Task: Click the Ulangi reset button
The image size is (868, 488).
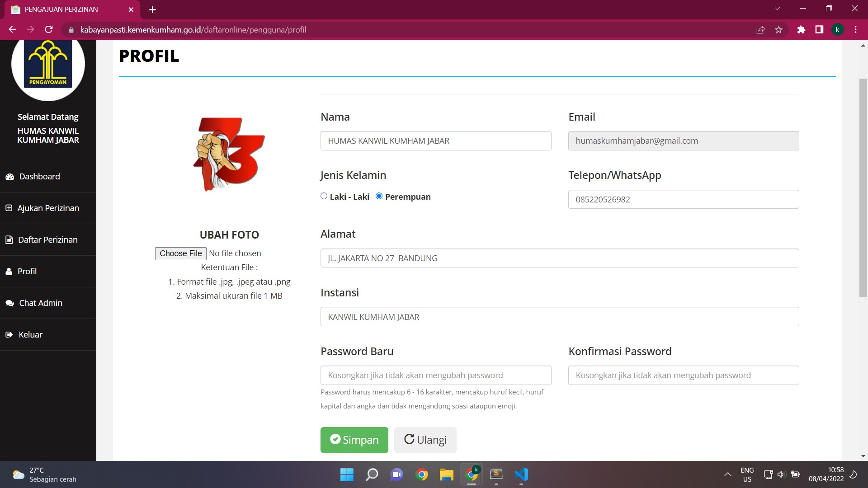Action: click(425, 440)
